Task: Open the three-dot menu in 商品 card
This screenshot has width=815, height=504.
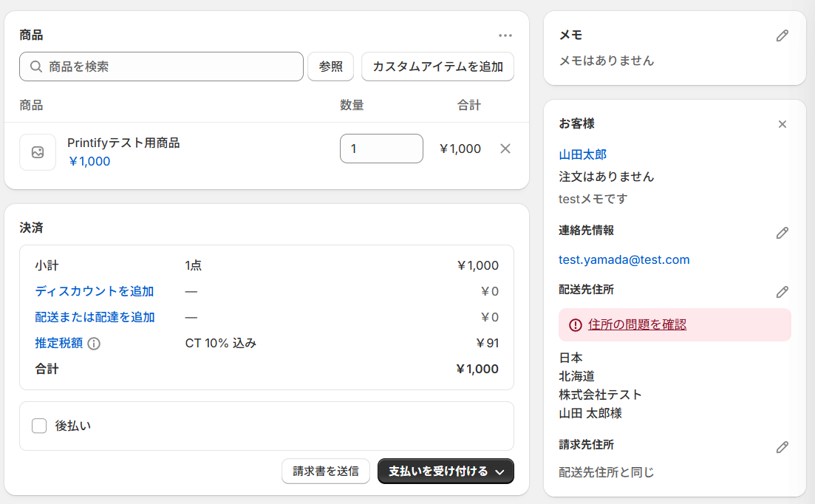Action: (505, 35)
